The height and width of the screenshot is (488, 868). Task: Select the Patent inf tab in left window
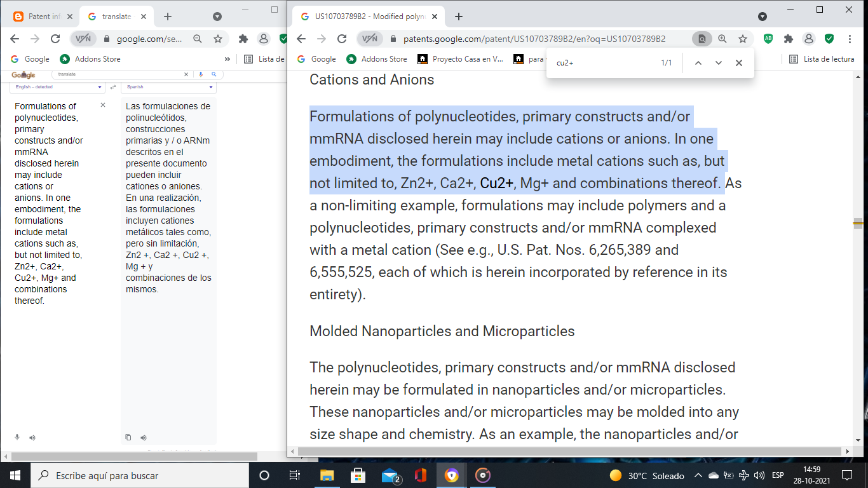(43, 17)
